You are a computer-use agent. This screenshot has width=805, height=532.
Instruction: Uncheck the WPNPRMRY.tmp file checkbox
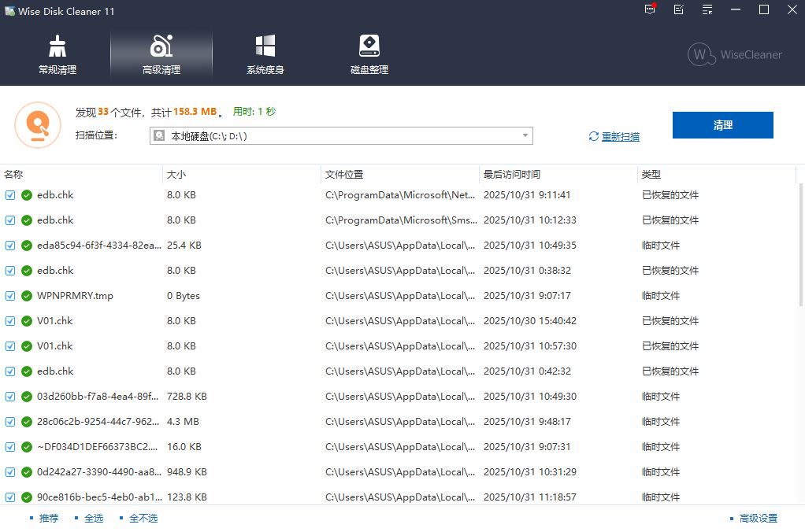pyautogui.click(x=10, y=296)
